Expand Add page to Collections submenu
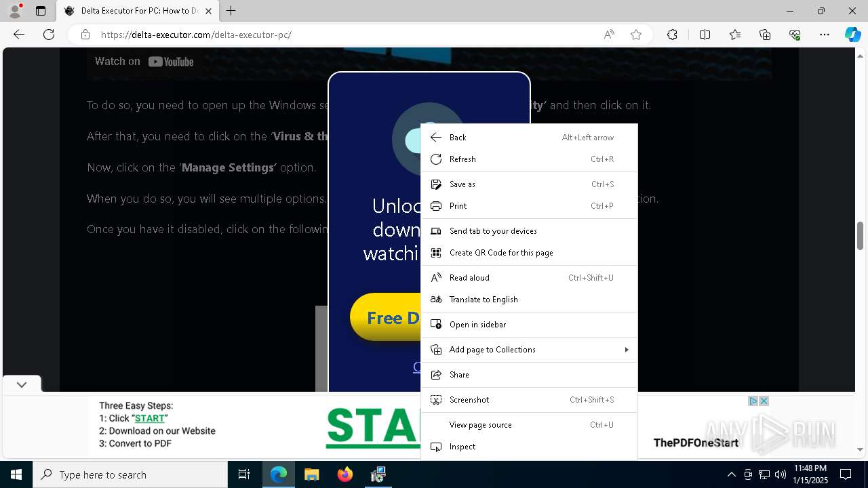This screenshot has height=488, width=868. click(529, 350)
